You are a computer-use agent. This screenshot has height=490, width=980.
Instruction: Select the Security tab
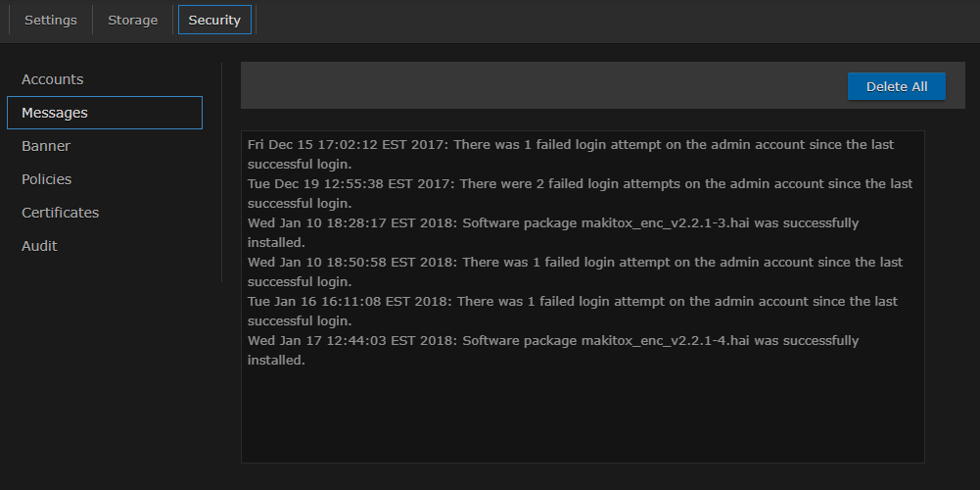point(214,21)
